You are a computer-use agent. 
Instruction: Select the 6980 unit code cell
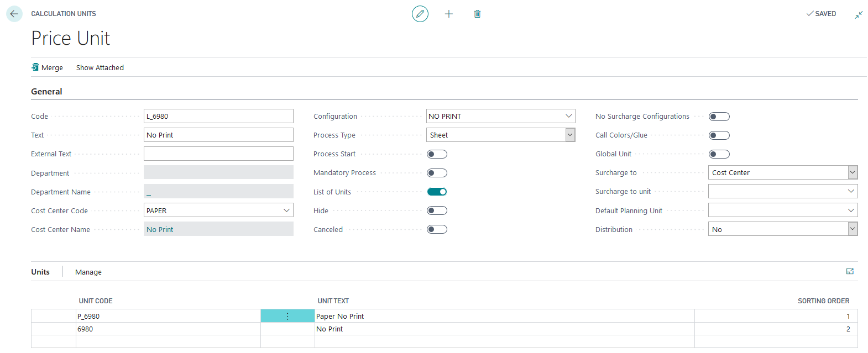pyautogui.click(x=168, y=329)
